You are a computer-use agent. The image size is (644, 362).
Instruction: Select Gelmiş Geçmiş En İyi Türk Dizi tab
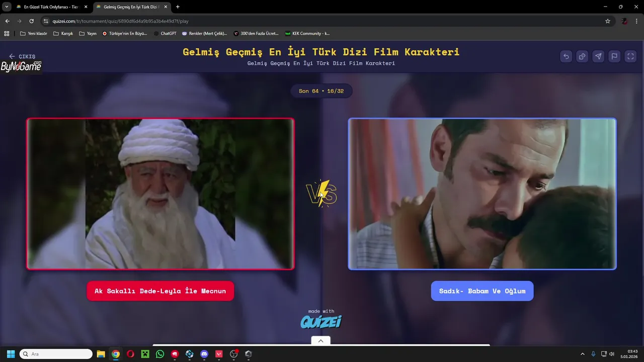pyautogui.click(x=131, y=7)
